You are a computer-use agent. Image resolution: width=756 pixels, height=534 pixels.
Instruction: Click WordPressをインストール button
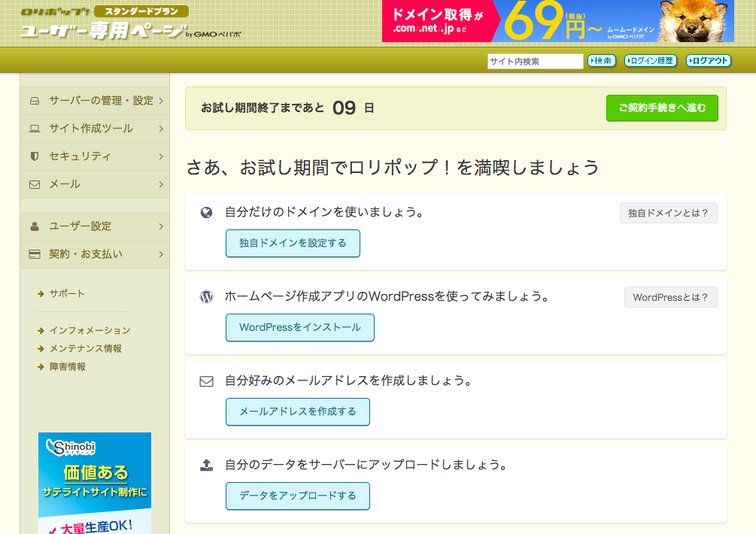pyautogui.click(x=300, y=328)
